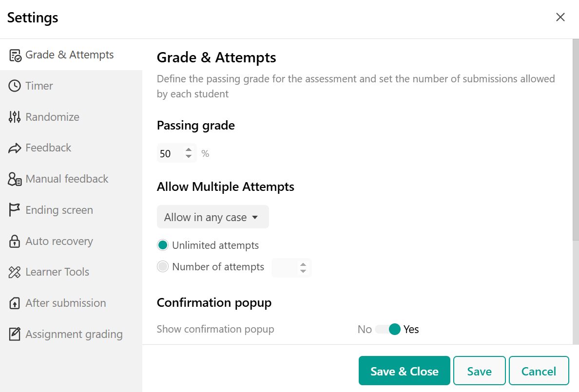
Task: Open Manual feedback via its person icon
Action: 15,179
